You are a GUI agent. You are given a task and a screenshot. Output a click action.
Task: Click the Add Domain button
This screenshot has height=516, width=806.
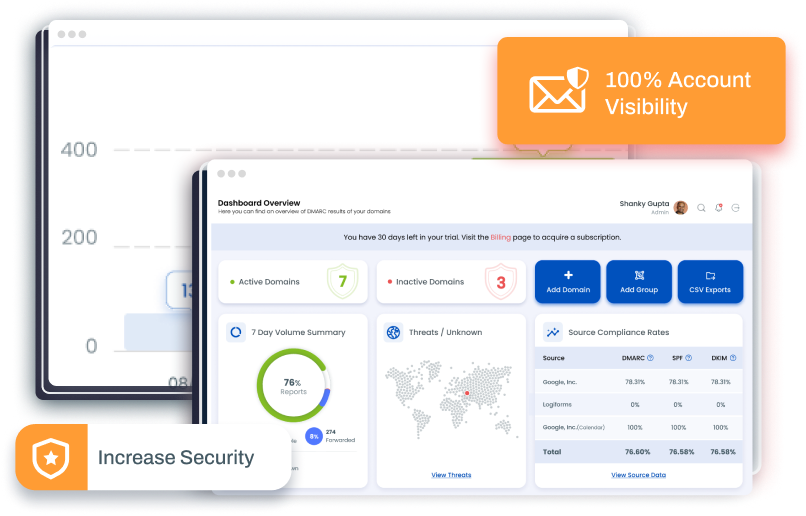tap(568, 282)
